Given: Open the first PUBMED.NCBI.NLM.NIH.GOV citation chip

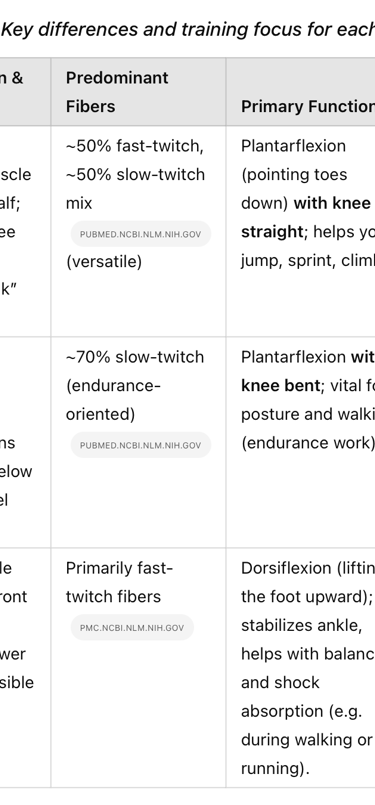Looking at the screenshot, I should tap(141, 234).
